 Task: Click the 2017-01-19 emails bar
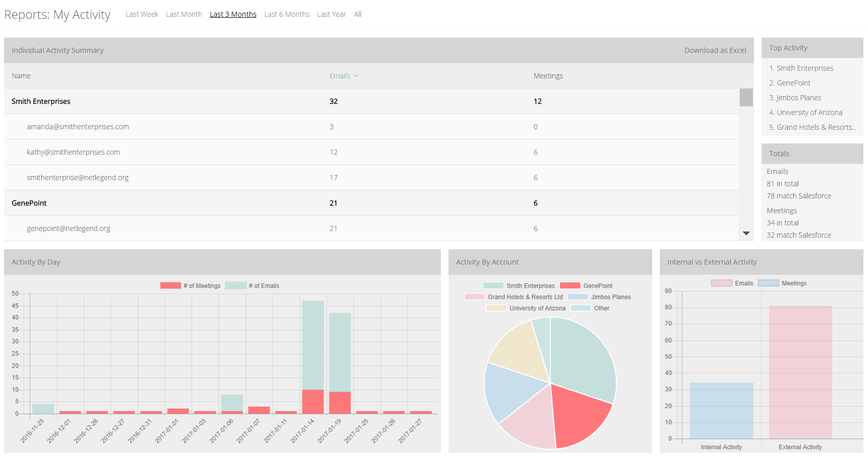pos(340,352)
